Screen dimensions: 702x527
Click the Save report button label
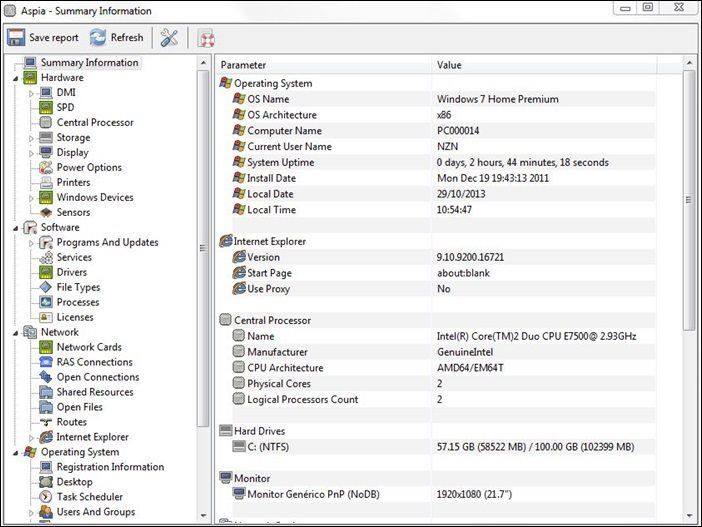54,38
